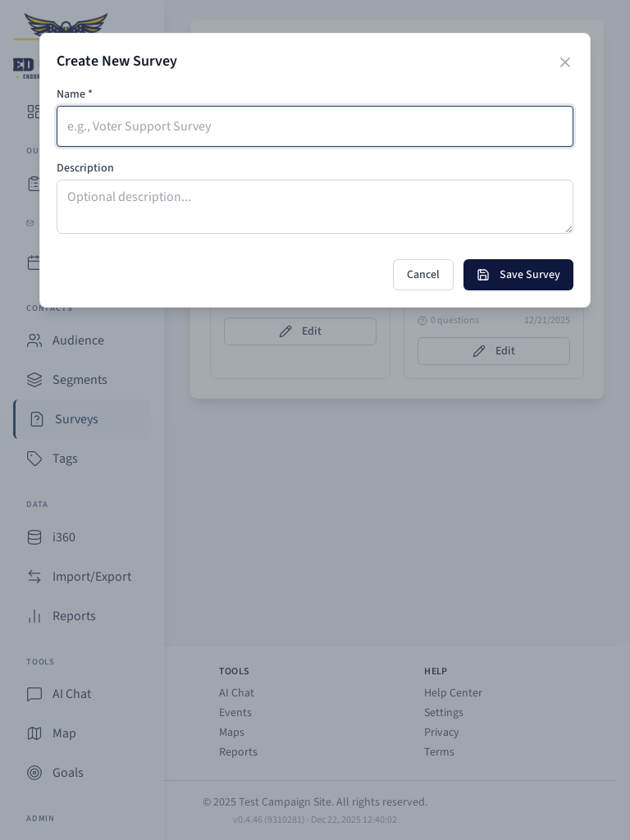The height and width of the screenshot is (840, 630).
Task: Focus the Description text area
Action: pyautogui.click(x=315, y=207)
